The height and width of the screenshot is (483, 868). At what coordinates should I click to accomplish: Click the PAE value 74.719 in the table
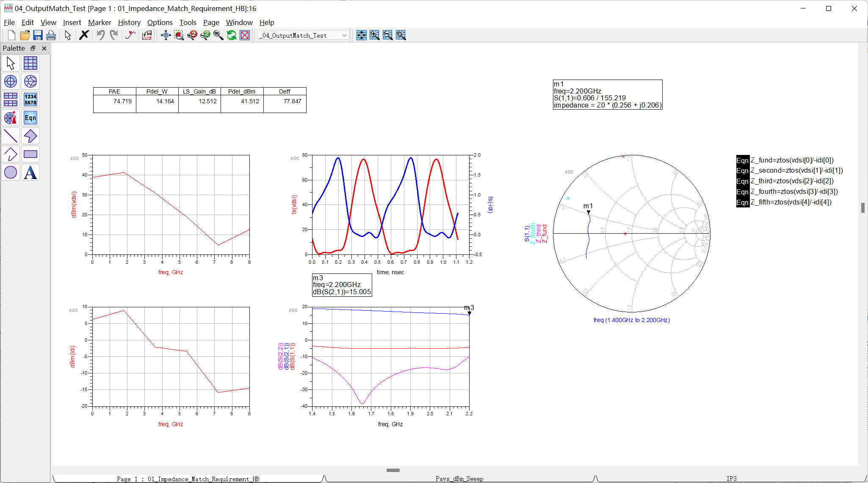(x=122, y=101)
